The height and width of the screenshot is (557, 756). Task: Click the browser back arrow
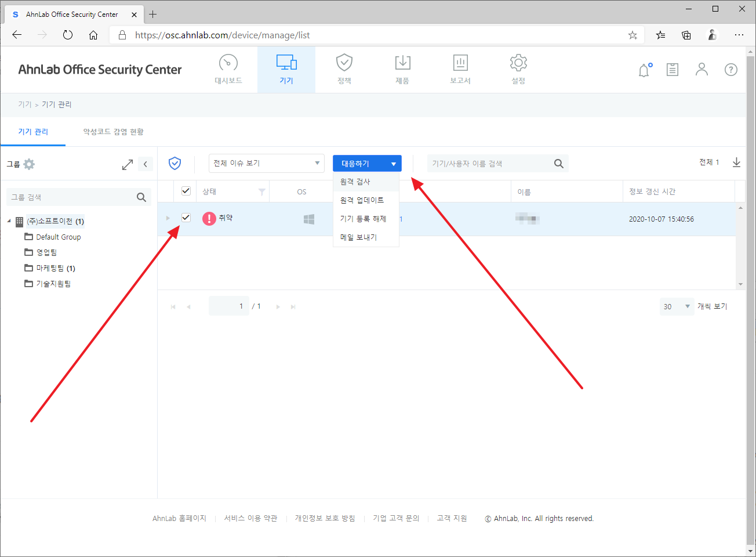coord(17,35)
